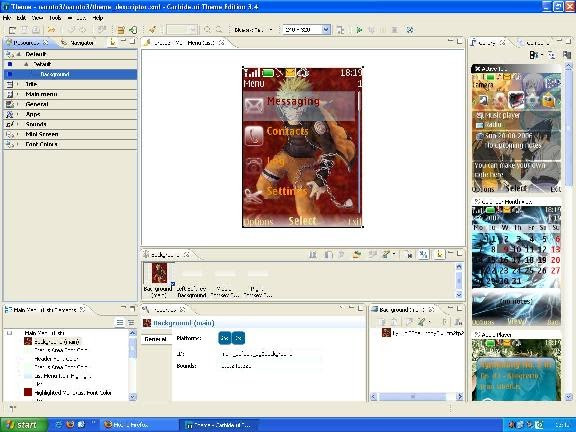Open the Tools menu
The image size is (576, 432).
pos(55,18)
